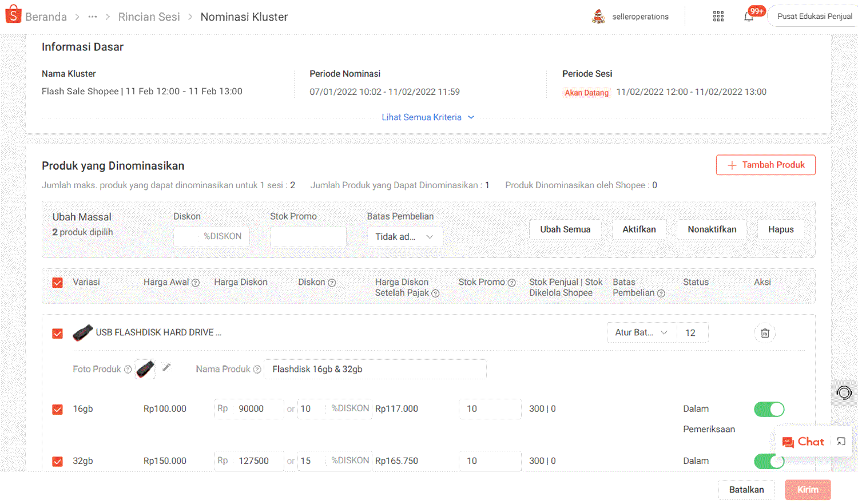The width and height of the screenshot is (858, 504).
Task: Uncheck the 16gb variation checkbox
Action: coord(58,409)
